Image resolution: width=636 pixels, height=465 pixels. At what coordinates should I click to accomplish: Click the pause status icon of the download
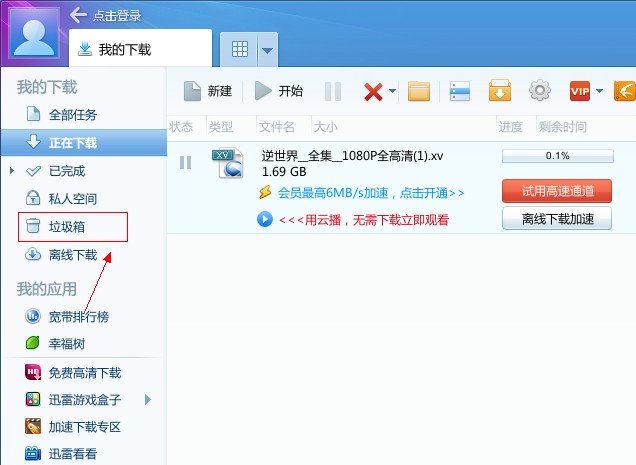click(185, 162)
